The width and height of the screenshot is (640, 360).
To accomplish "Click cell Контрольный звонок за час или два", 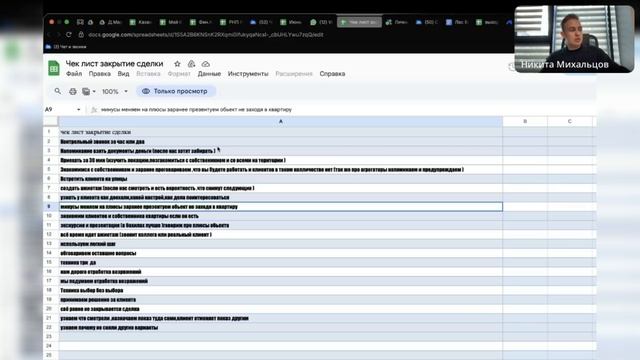I will click(x=280, y=141).
